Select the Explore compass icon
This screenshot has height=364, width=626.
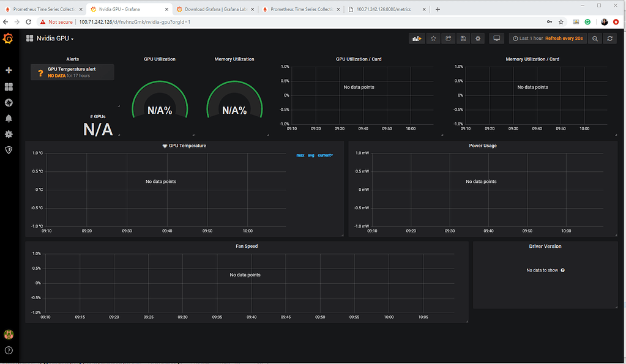tap(8, 102)
